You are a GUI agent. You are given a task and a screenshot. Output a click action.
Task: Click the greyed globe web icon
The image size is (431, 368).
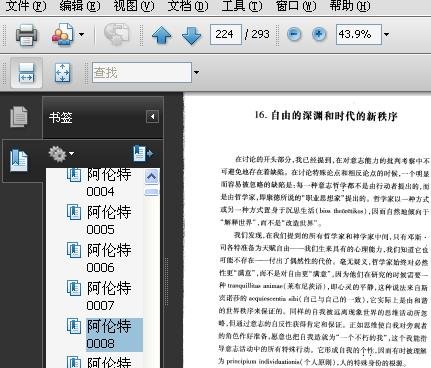click(x=116, y=34)
